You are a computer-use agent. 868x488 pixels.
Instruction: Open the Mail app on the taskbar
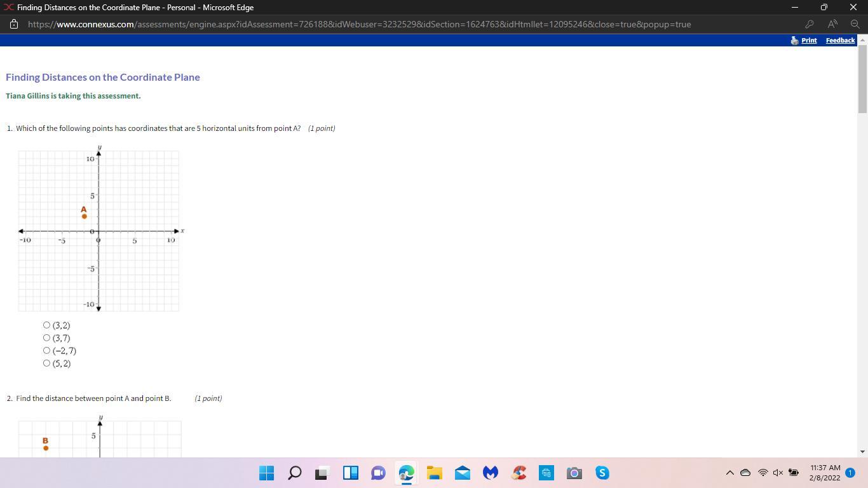462,473
